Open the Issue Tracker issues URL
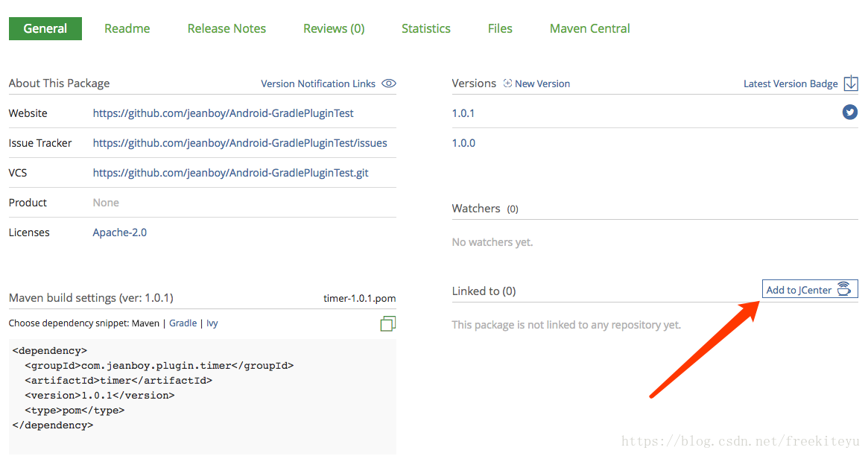 tap(240, 143)
